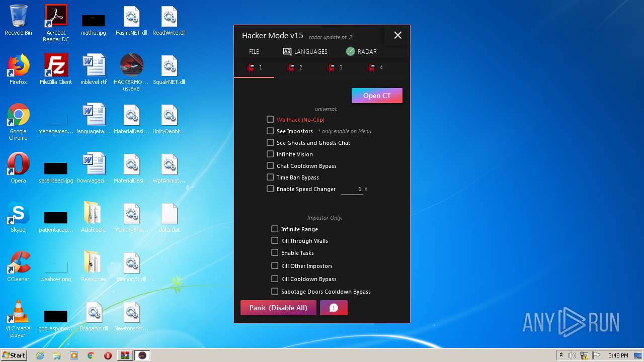Toggle Kill Cooldown Bypass checkbox
The image size is (644, 362).
[x=275, y=279]
